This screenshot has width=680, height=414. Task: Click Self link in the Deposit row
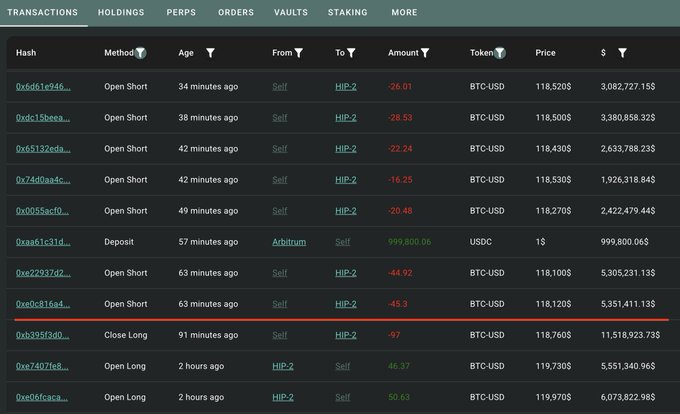[343, 242]
